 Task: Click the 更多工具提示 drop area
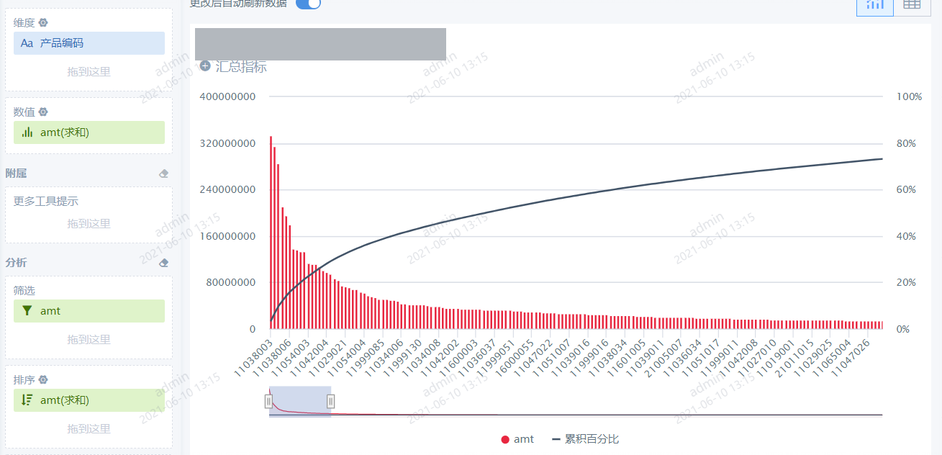click(x=89, y=215)
